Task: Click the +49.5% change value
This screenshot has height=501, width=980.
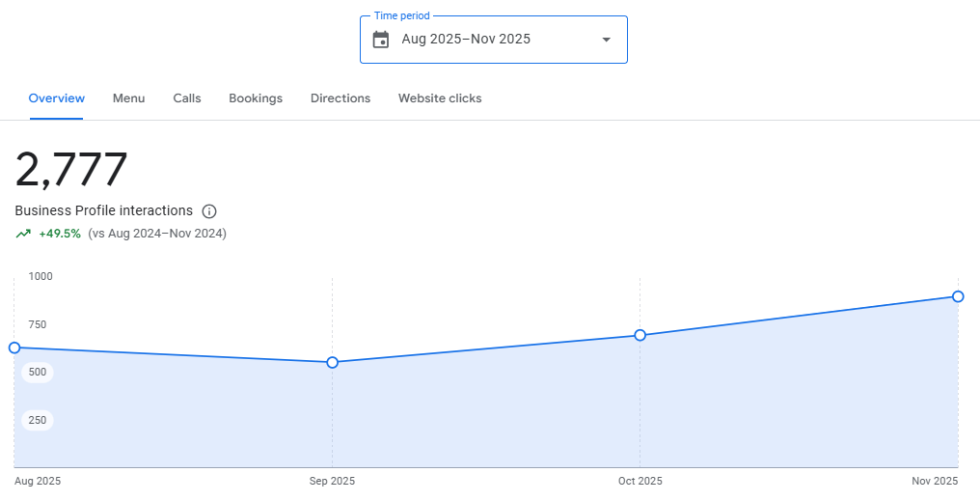Action: (60, 234)
